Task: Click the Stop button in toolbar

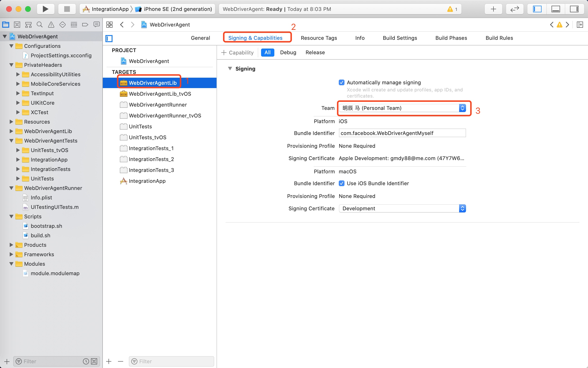Action: 67,9
